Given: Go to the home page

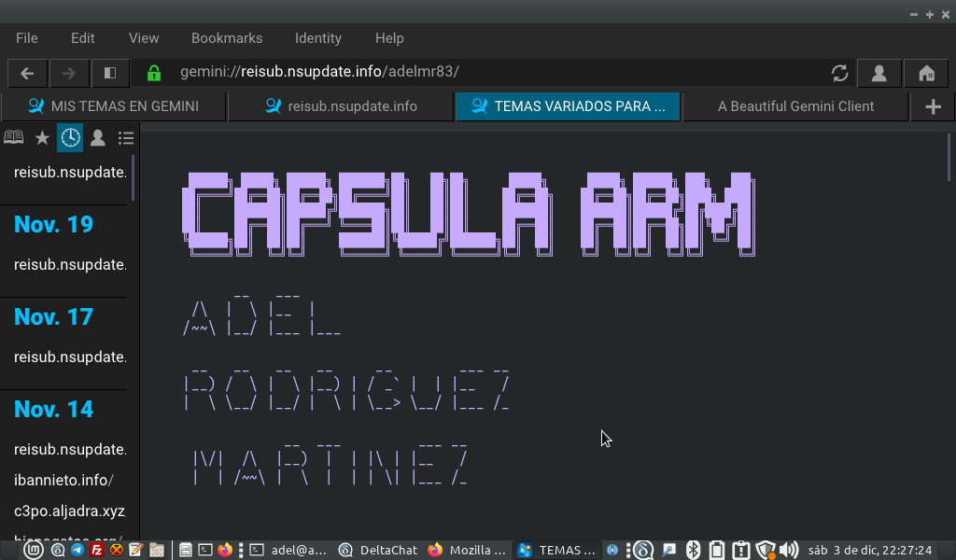Looking at the screenshot, I should pyautogui.click(x=926, y=73).
